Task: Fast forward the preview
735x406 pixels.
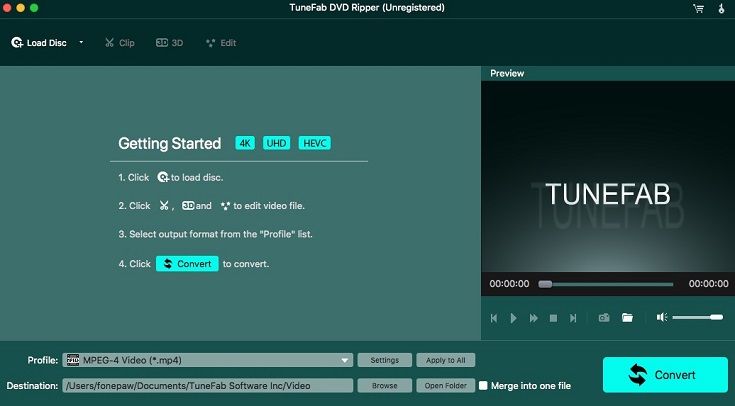Action: coord(533,318)
